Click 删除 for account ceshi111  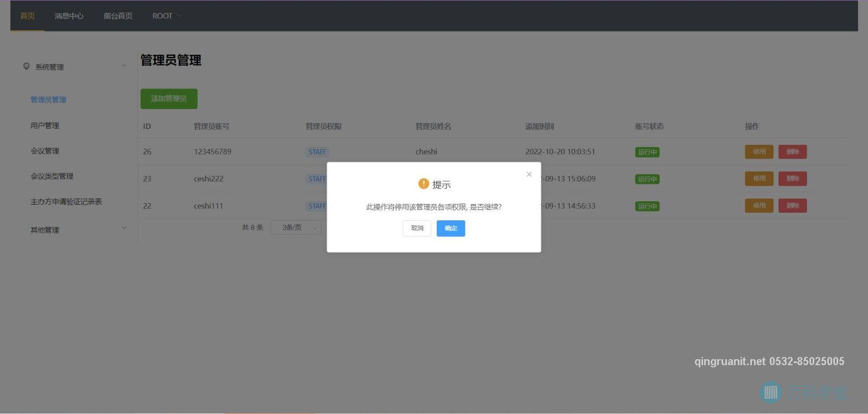pyautogui.click(x=793, y=206)
